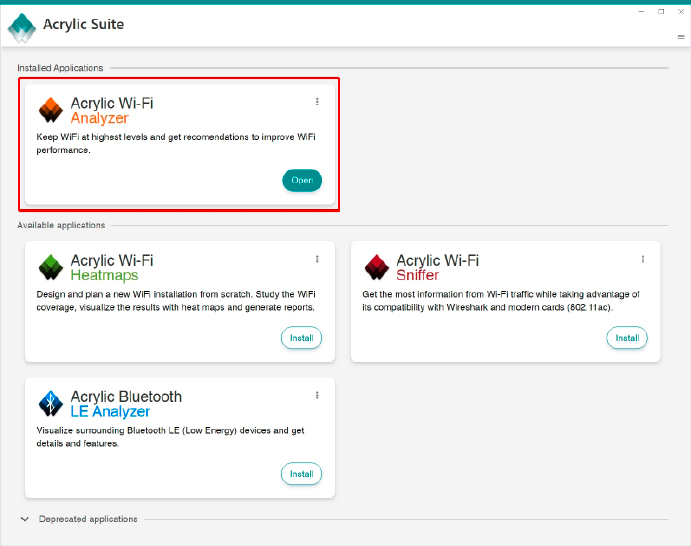Click the Installed Applications heading
The height and width of the screenshot is (546, 691).
pyautogui.click(x=60, y=68)
